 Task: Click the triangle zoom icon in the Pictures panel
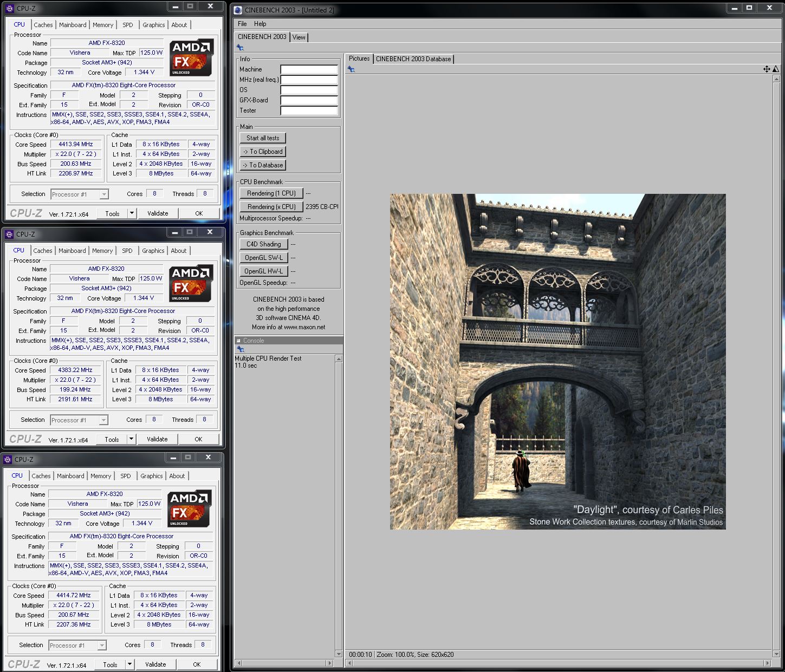pos(776,69)
